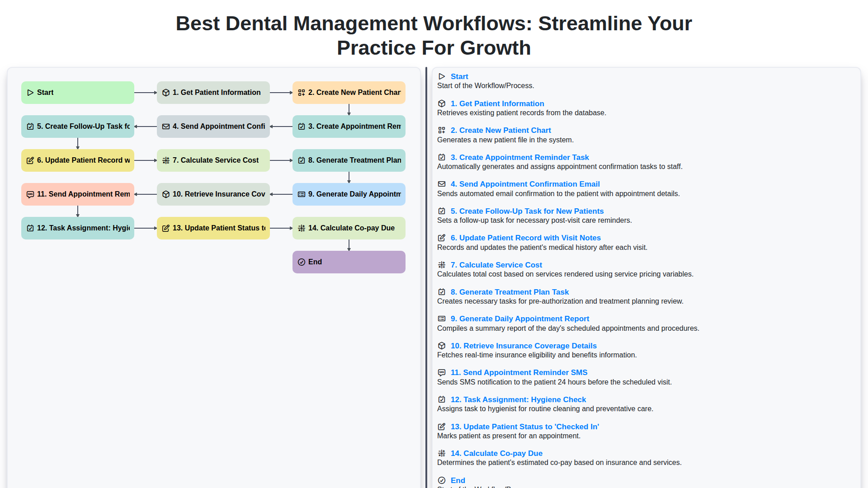Click the play icon on the Start node
Image resolution: width=868 pixels, height=488 pixels.
coord(31,92)
